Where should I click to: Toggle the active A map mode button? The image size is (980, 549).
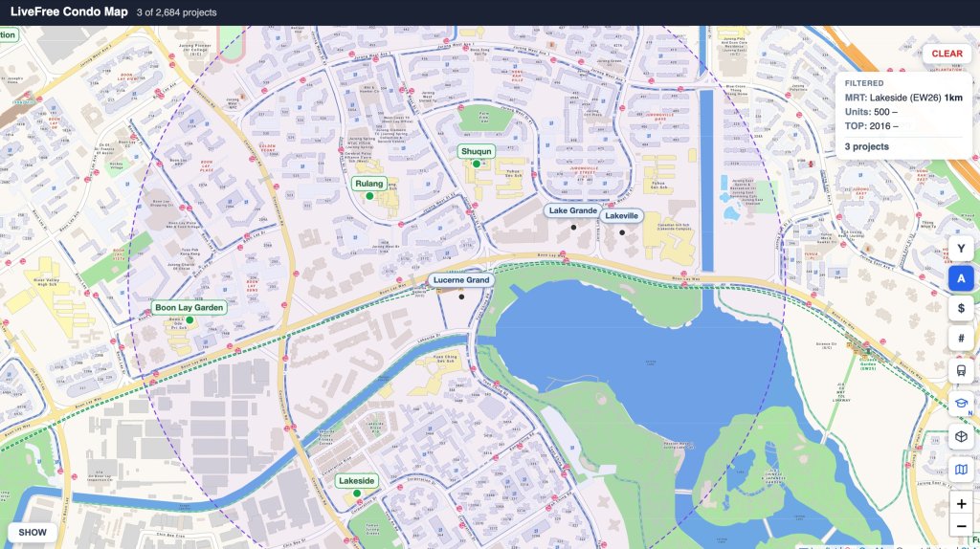tap(961, 278)
